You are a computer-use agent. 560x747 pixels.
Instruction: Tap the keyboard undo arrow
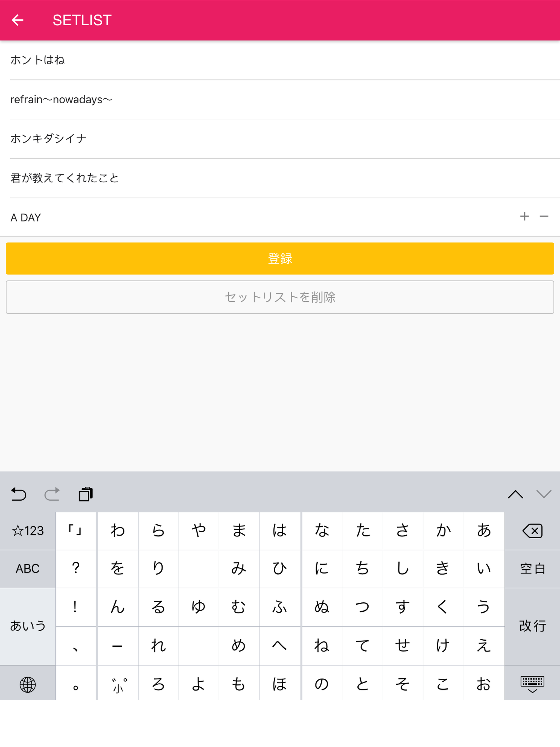coord(19,494)
